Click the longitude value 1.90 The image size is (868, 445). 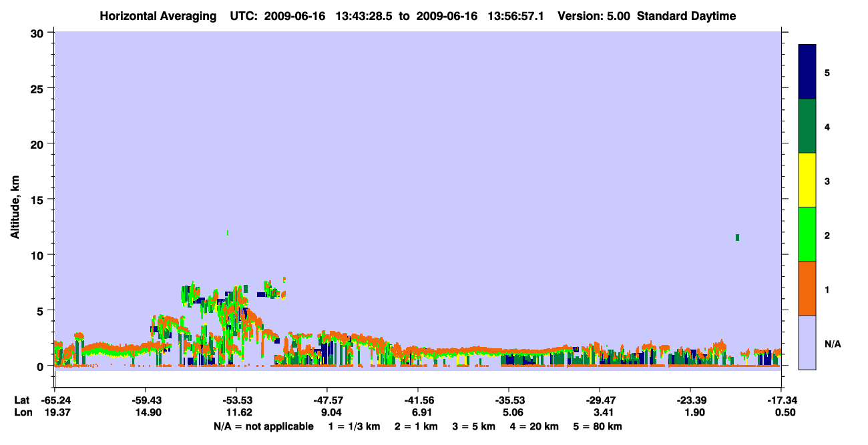(695, 412)
